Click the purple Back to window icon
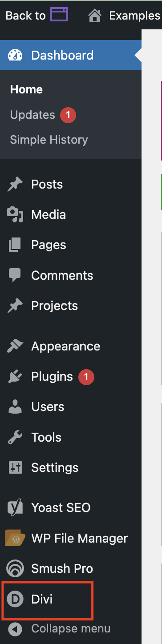This screenshot has height=644, width=162. 59,15
